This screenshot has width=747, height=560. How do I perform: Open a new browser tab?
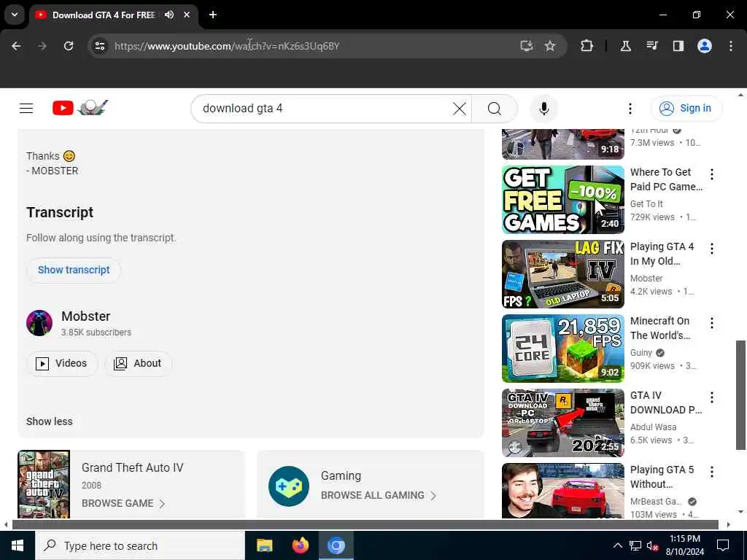213,15
